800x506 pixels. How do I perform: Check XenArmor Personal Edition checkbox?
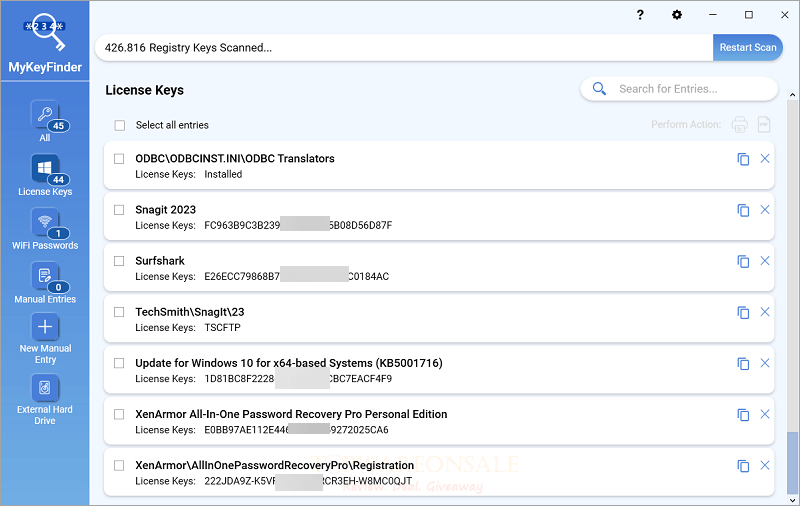(119, 414)
